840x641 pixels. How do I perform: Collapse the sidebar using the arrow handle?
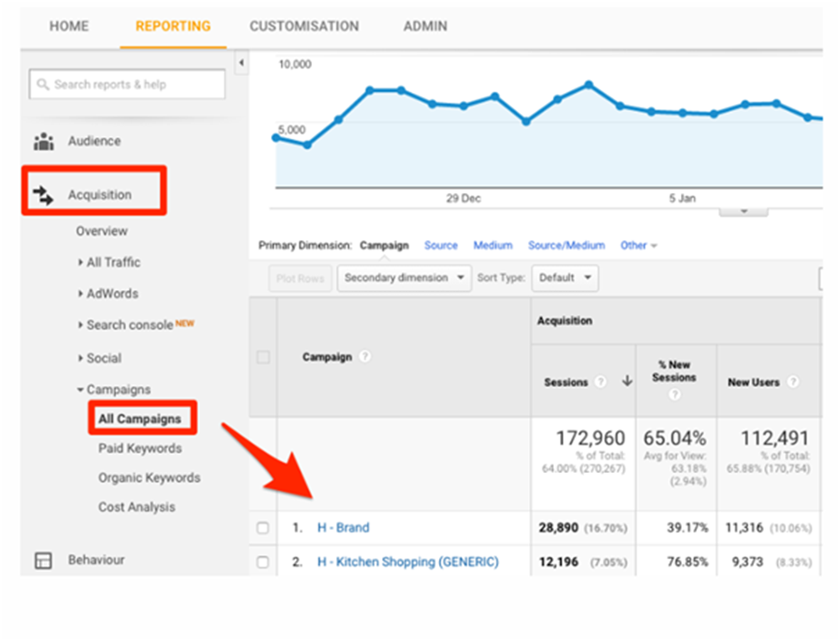240,64
